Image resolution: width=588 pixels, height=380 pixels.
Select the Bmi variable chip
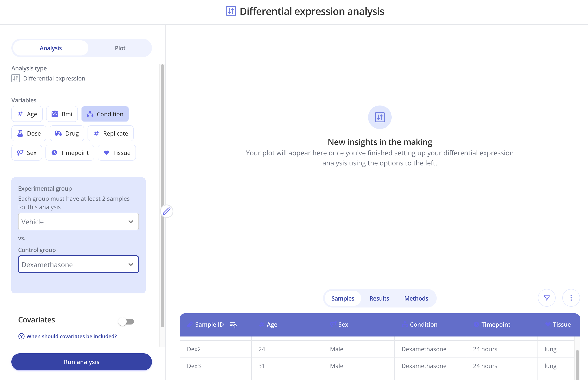pos(62,114)
